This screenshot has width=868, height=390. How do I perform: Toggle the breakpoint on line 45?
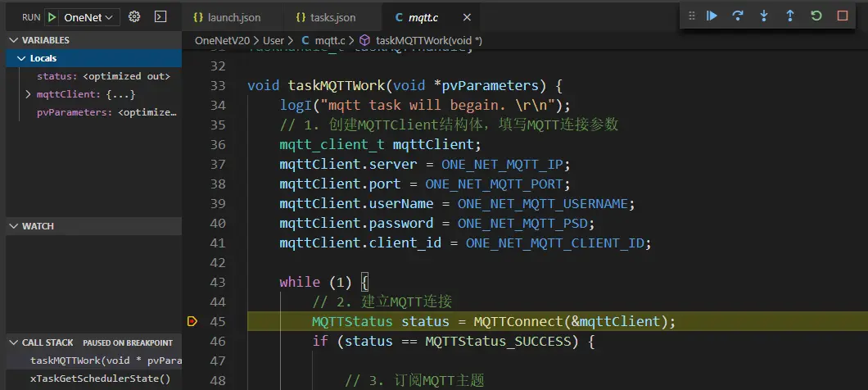click(192, 321)
